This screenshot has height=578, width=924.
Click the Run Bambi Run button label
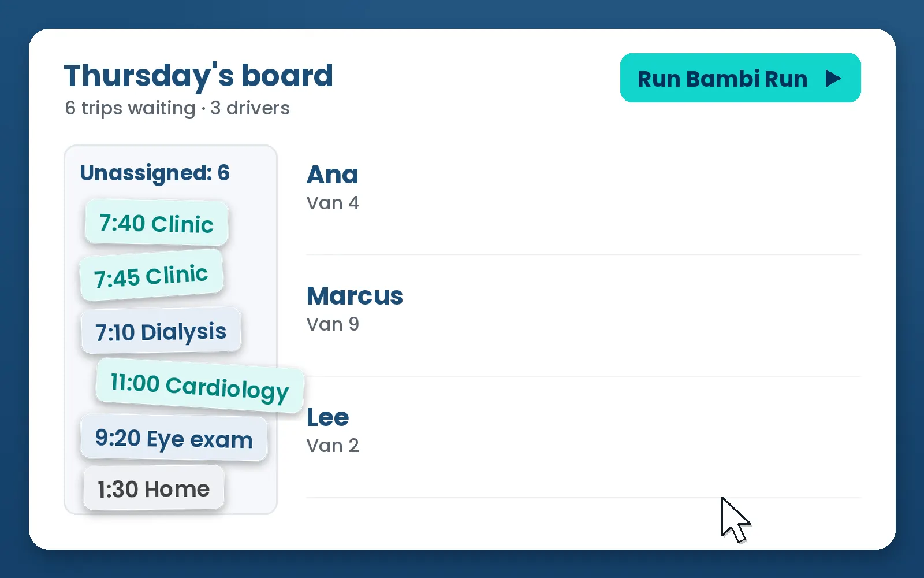point(722,79)
